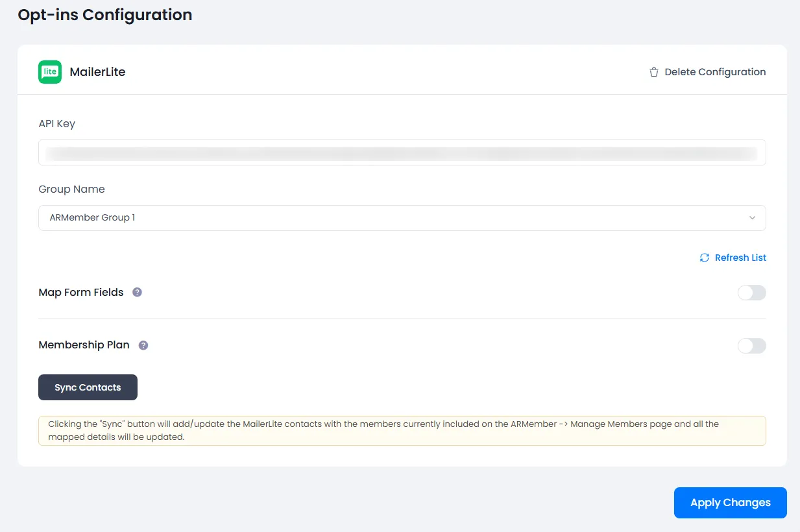Click the chevron on the Group Name selector
The width and height of the screenshot is (800, 532).
752,218
